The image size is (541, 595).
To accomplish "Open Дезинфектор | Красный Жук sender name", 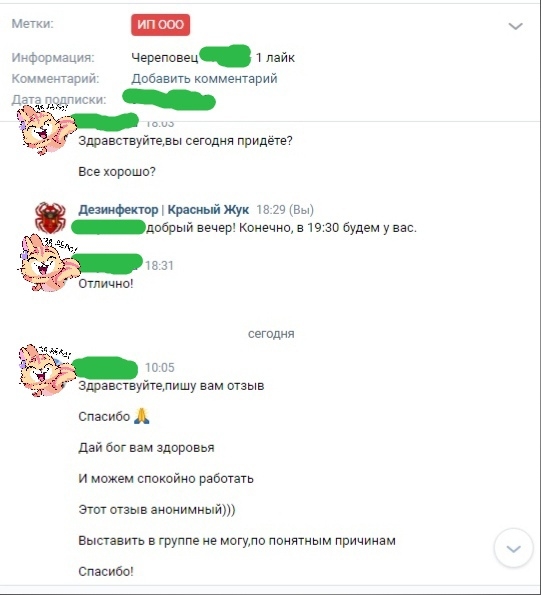I will coord(164,209).
